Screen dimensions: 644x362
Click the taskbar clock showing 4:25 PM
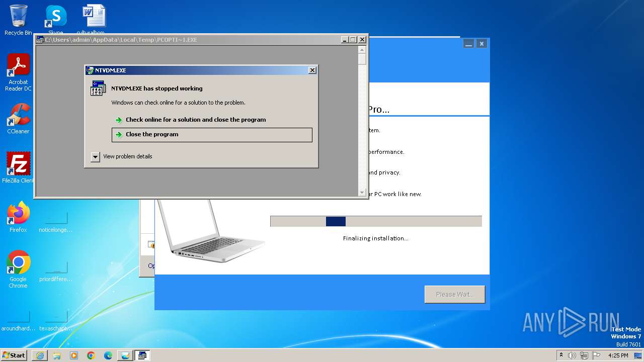tap(618, 355)
